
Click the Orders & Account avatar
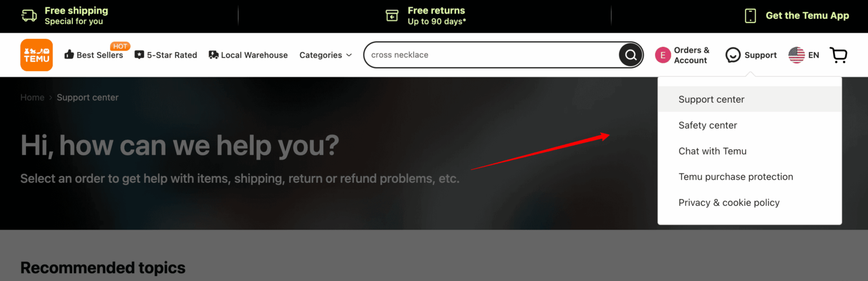coord(663,55)
